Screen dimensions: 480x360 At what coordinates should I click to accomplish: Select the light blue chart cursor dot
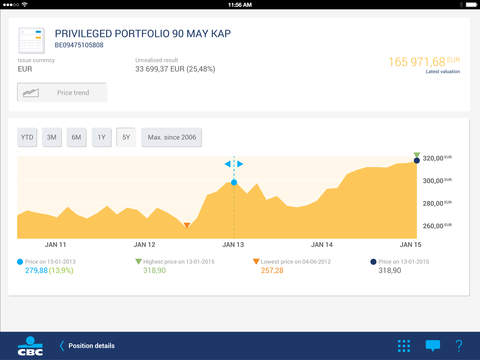pyautogui.click(x=234, y=182)
